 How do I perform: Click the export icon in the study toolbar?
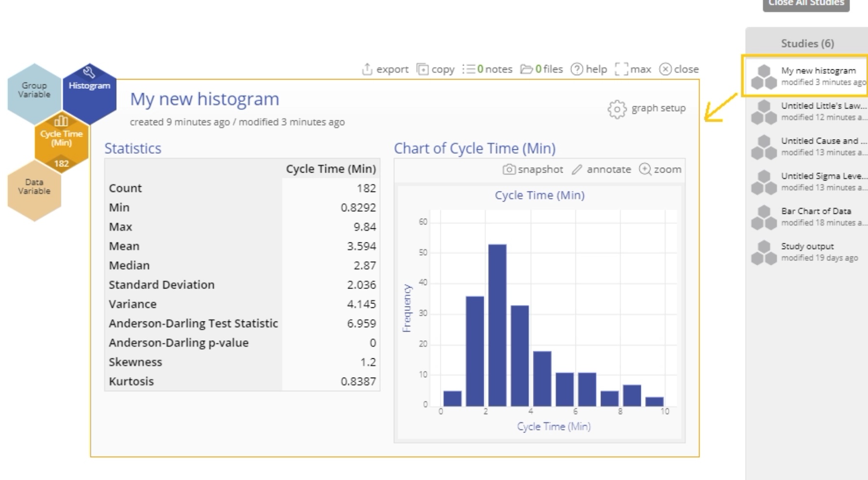pyautogui.click(x=368, y=69)
